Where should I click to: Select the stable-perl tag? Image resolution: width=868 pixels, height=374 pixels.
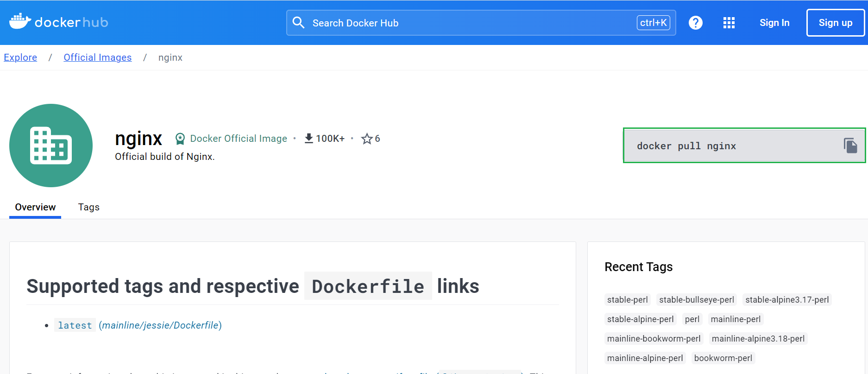(x=628, y=300)
